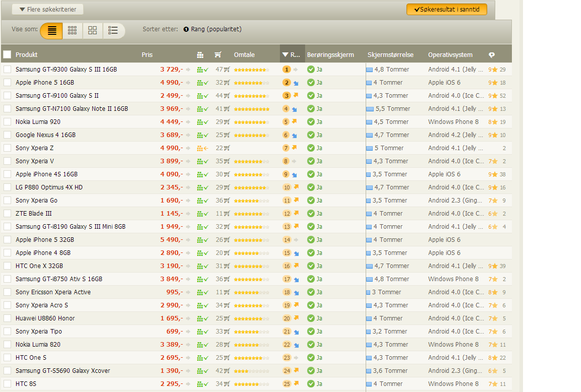Tick checkbox for Sony Xperia V

(x=7, y=161)
